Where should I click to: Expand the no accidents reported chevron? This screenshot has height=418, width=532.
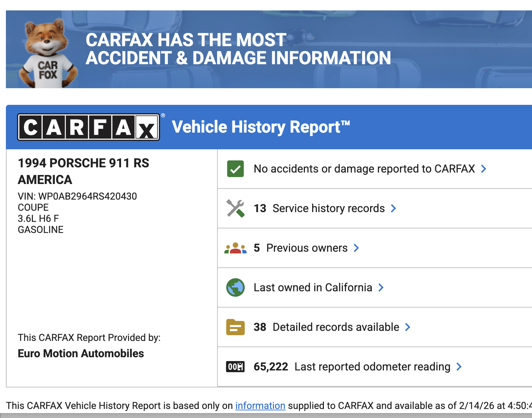[484, 169]
